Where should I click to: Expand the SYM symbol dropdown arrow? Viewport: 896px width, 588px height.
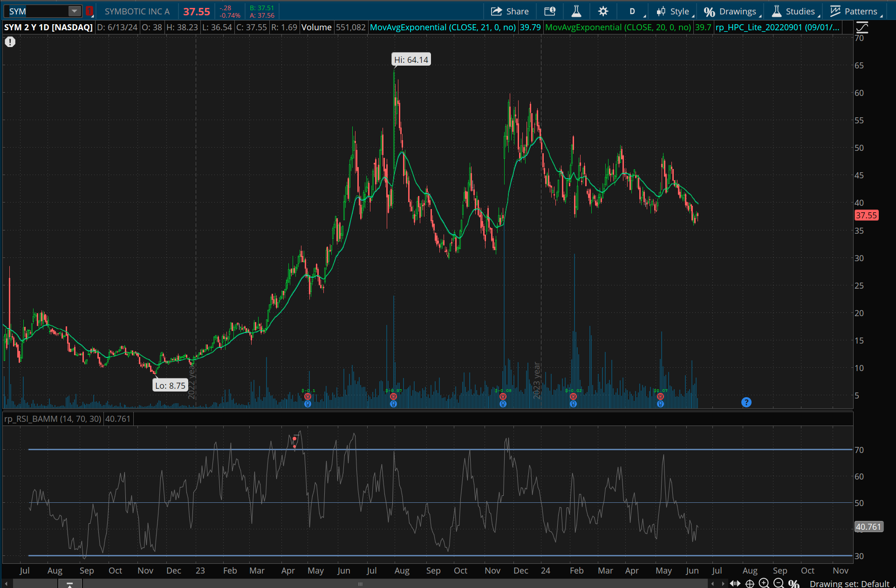75,11
